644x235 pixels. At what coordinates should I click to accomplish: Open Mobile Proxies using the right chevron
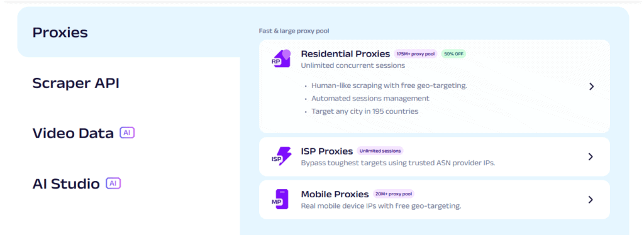pyautogui.click(x=591, y=200)
